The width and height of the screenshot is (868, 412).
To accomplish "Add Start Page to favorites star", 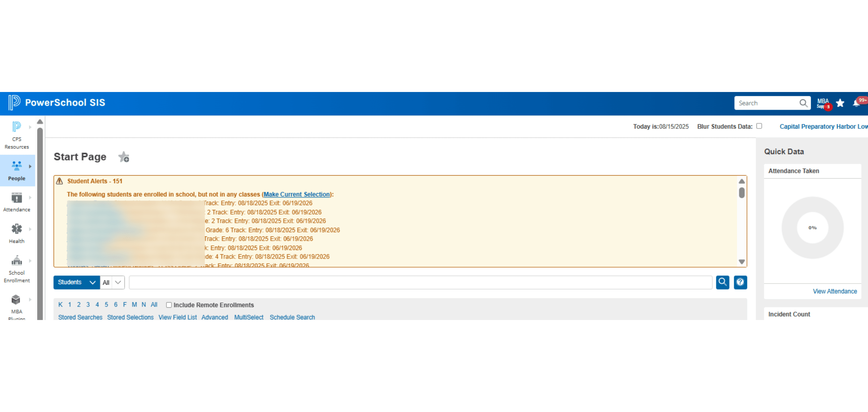I will 124,157.
